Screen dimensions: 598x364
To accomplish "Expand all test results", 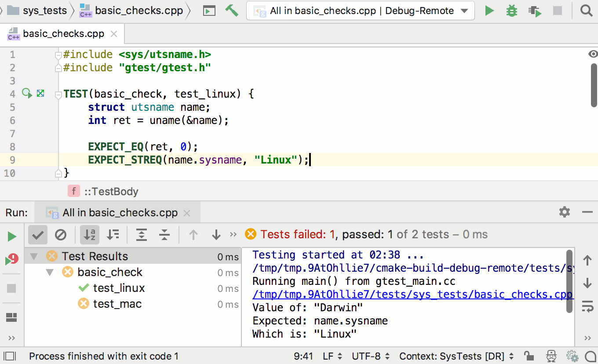I will pos(141,235).
